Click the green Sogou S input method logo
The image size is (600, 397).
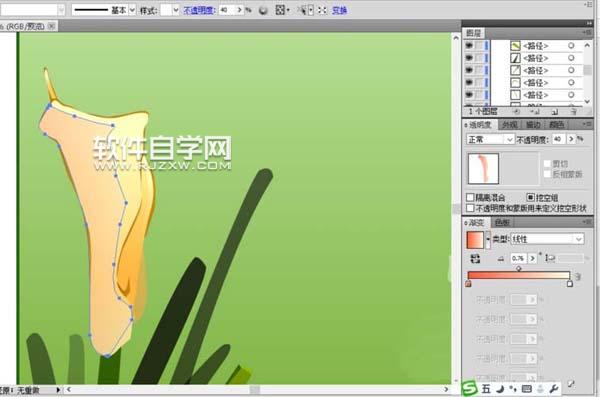[x=470, y=389]
